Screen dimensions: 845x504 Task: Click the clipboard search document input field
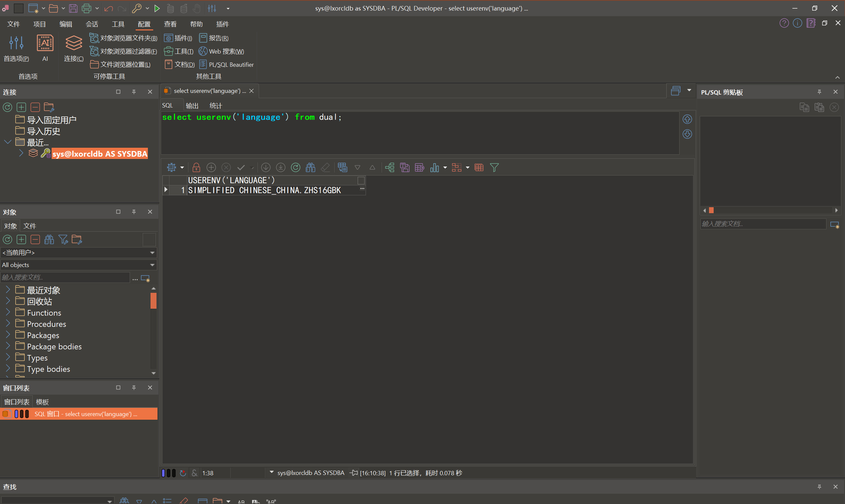(x=763, y=224)
